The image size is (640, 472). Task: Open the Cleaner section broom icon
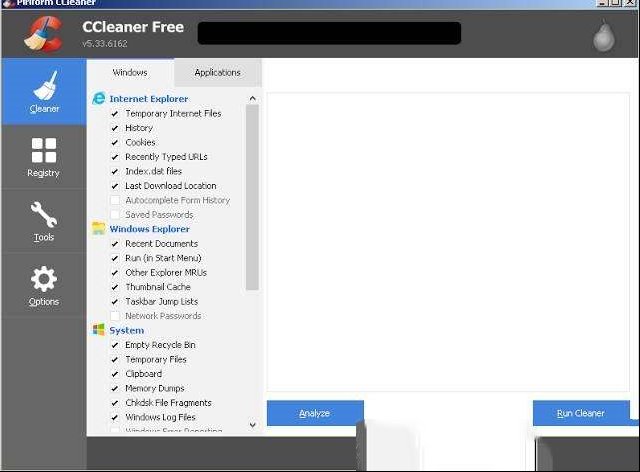click(45, 85)
